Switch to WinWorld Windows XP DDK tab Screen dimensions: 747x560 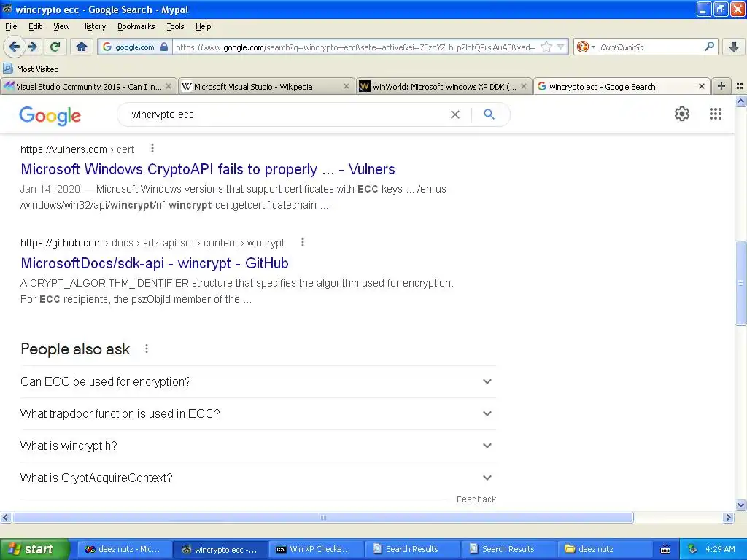444,86
